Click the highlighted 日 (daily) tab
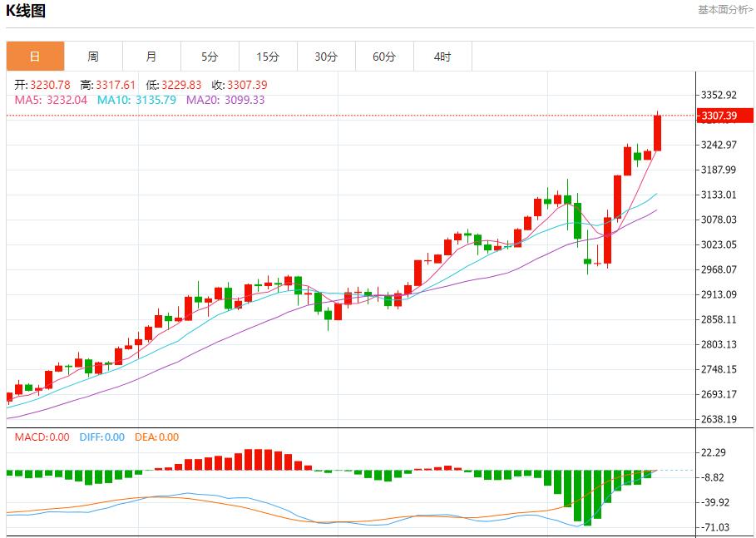This screenshot has height=538, width=756. (x=34, y=57)
